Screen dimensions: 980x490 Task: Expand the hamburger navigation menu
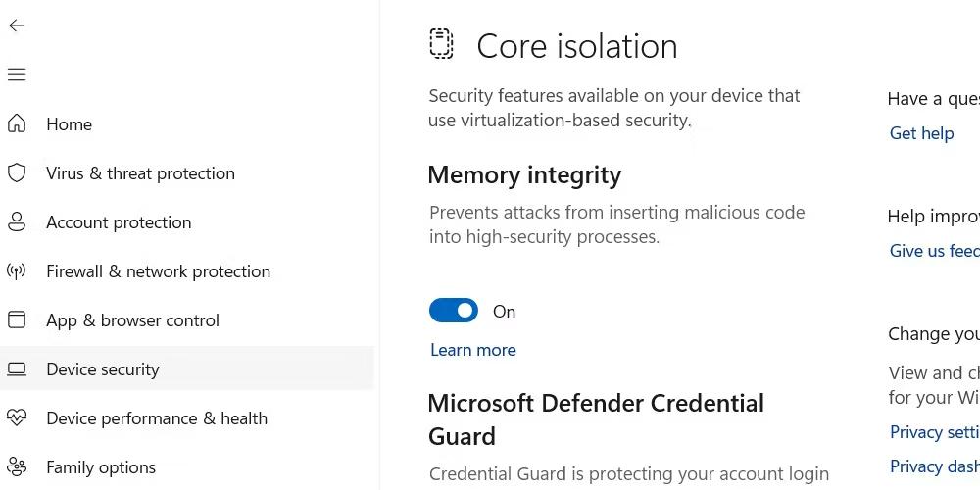tap(17, 74)
